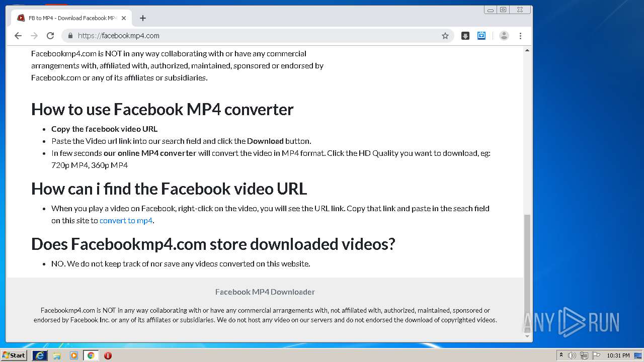Minimize the Chrome window
Image resolution: width=644 pixels, height=362 pixels.
coord(491,10)
